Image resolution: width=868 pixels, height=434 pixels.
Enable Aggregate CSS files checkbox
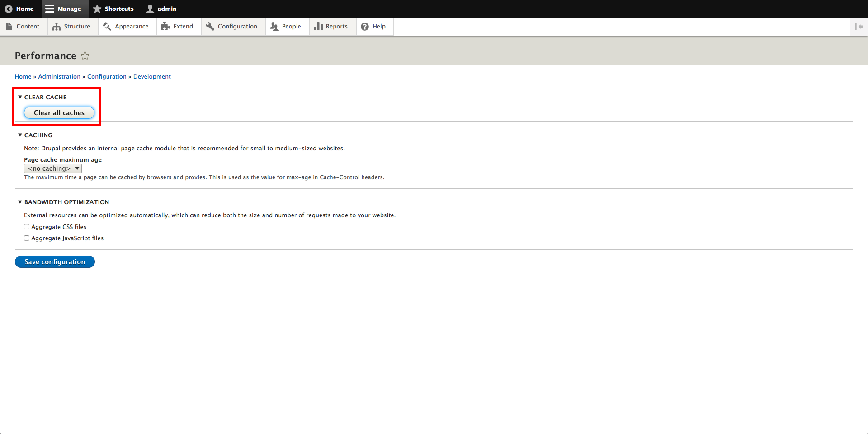[x=27, y=227]
